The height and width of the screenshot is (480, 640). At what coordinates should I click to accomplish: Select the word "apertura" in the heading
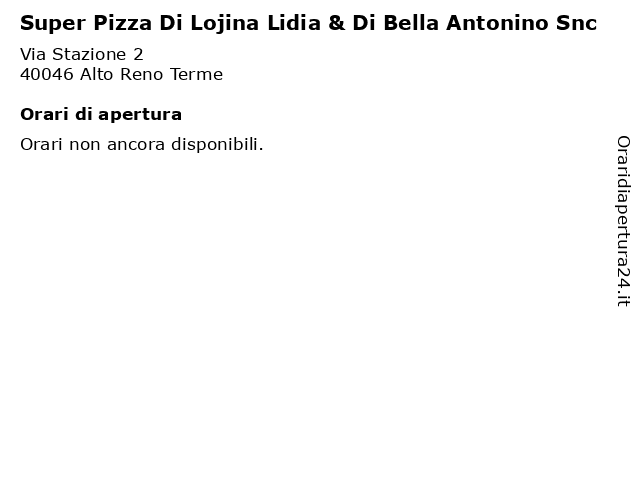pyautogui.click(x=140, y=116)
